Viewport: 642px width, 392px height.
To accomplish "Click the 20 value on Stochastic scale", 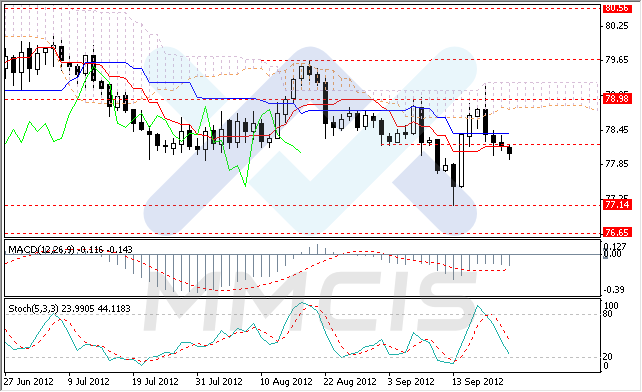I will 608,357.
